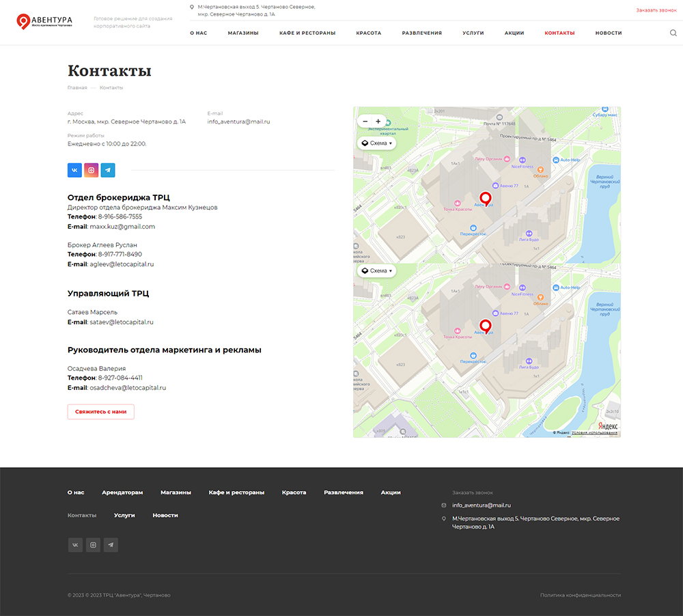Screen dimensions: 683x616
Task: Open the footer Кафе и рестораны link
Action: point(236,492)
